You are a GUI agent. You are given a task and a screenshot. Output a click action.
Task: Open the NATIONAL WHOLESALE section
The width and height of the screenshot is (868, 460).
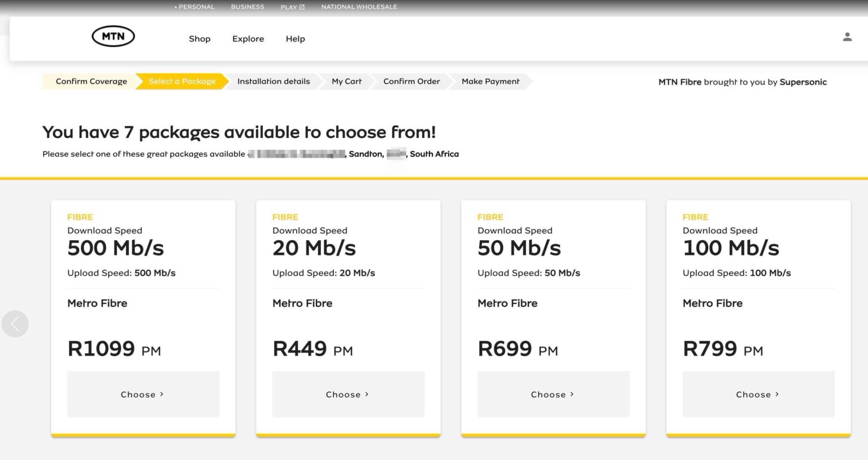pos(359,7)
